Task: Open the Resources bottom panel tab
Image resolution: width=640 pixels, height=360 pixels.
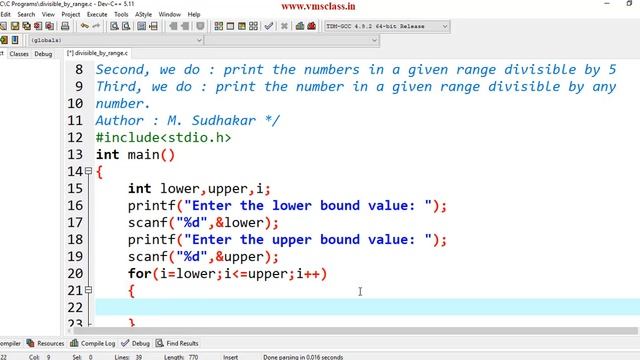Action: pyautogui.click(x=45, y=343)
